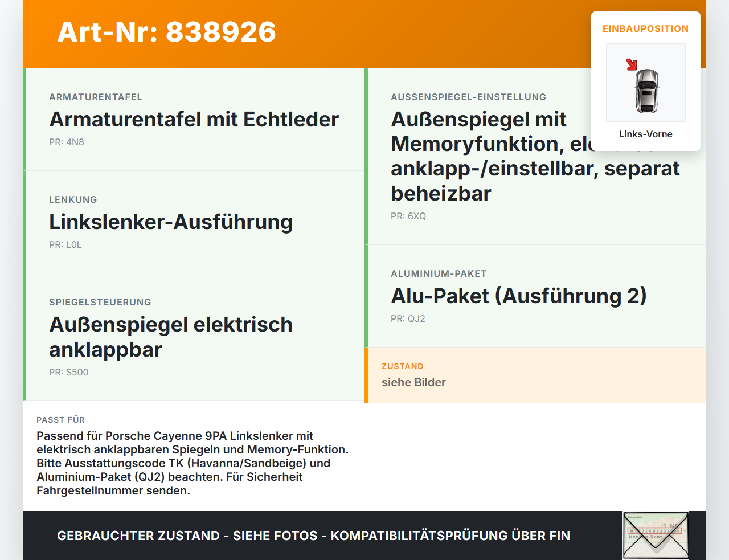Click the EINBAUPOSITION heading

coord(646,28)
